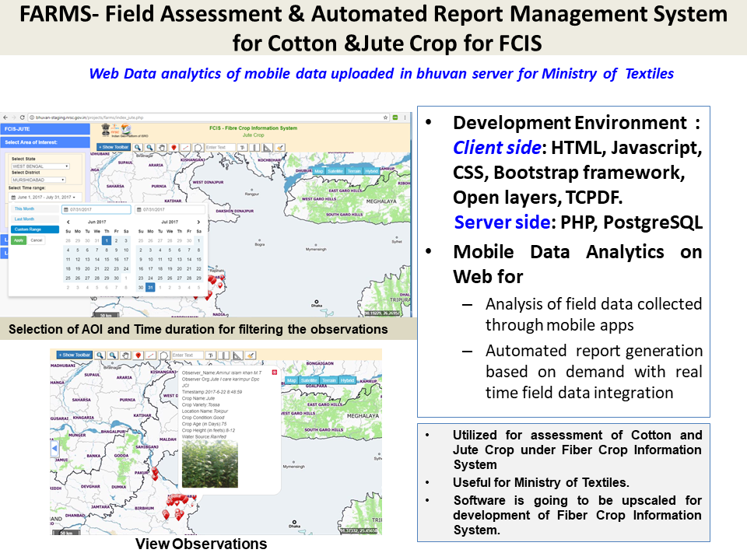Select pan hand tool in View Observations toolbar
Image resolution: width=747 pixels, height=560 pixels.
[x=126, y=355]
